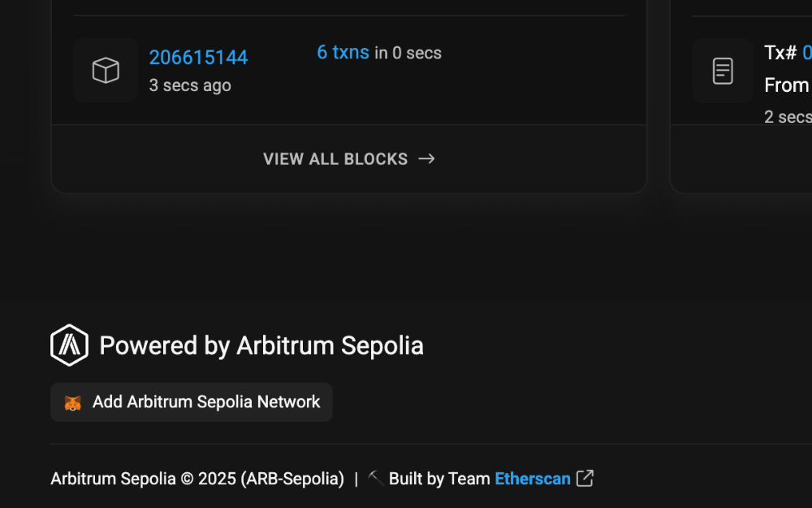
Task: Click the Arbitrum hexagon logo
Action: [x=69, y=345]
